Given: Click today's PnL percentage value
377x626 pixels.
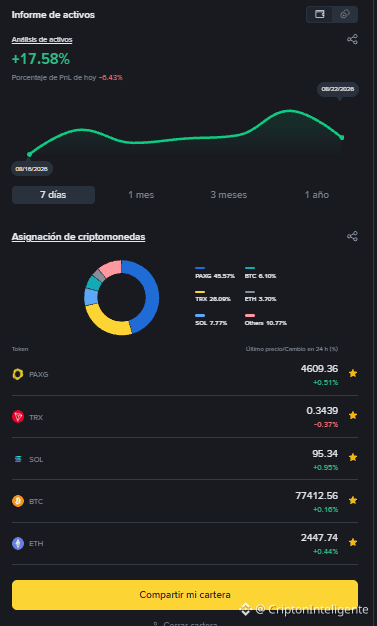Looking at the screenshot, I should 111,77.
